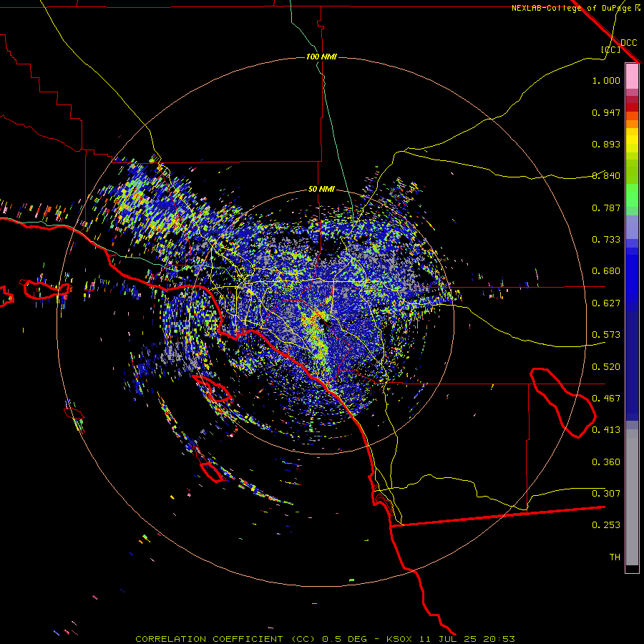Click the 0.253 scale value
The image size is (644, 644).
[x=606, y=525]
